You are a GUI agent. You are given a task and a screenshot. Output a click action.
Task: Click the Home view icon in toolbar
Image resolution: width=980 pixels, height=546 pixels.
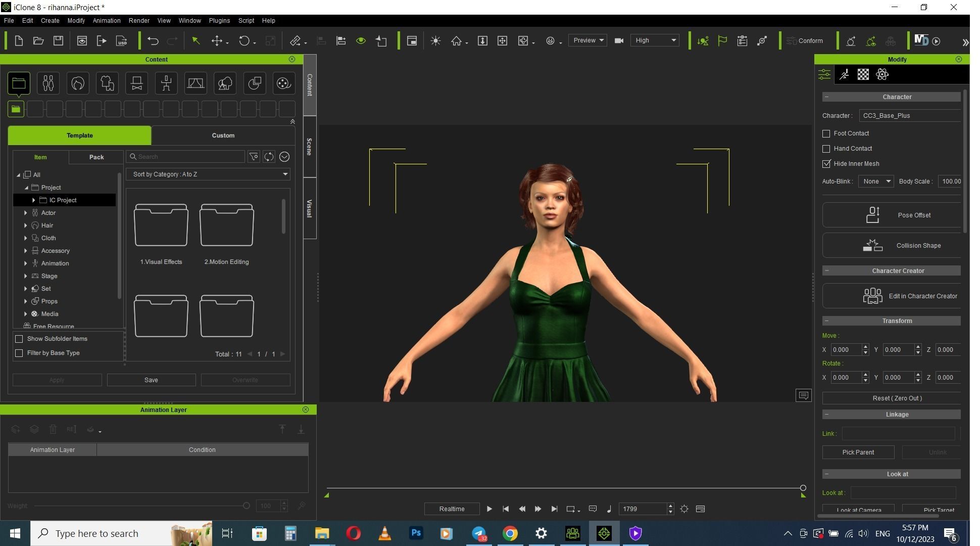coord(456,41)
